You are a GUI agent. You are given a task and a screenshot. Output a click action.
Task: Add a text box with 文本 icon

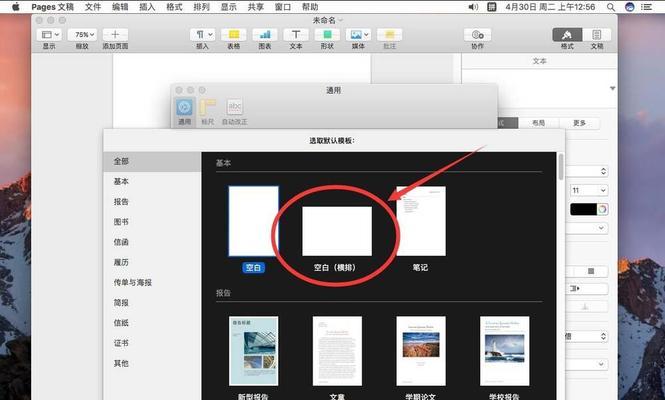click(x=296, y=35)
